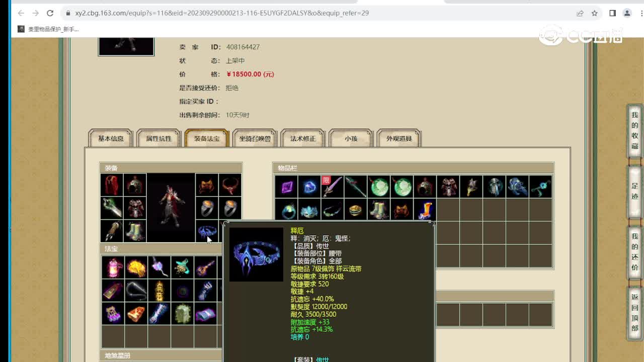Reload the page with browser refresh button

(50, 13)
